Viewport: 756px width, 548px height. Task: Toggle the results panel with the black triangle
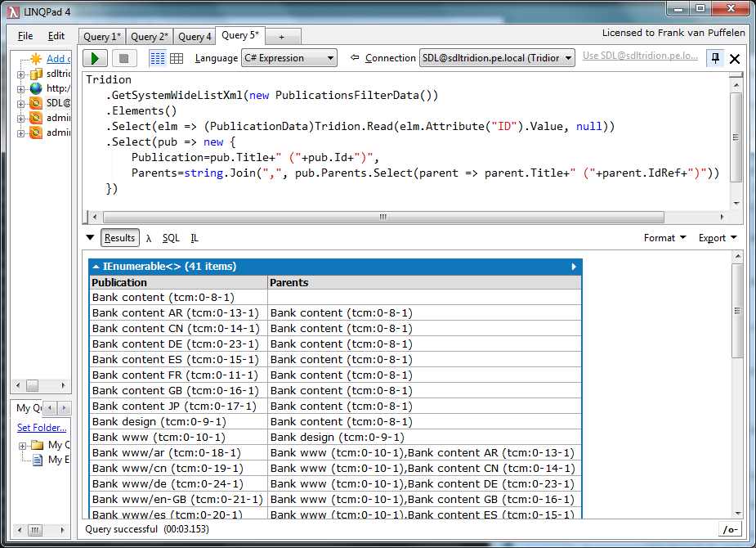pos(91,238)
